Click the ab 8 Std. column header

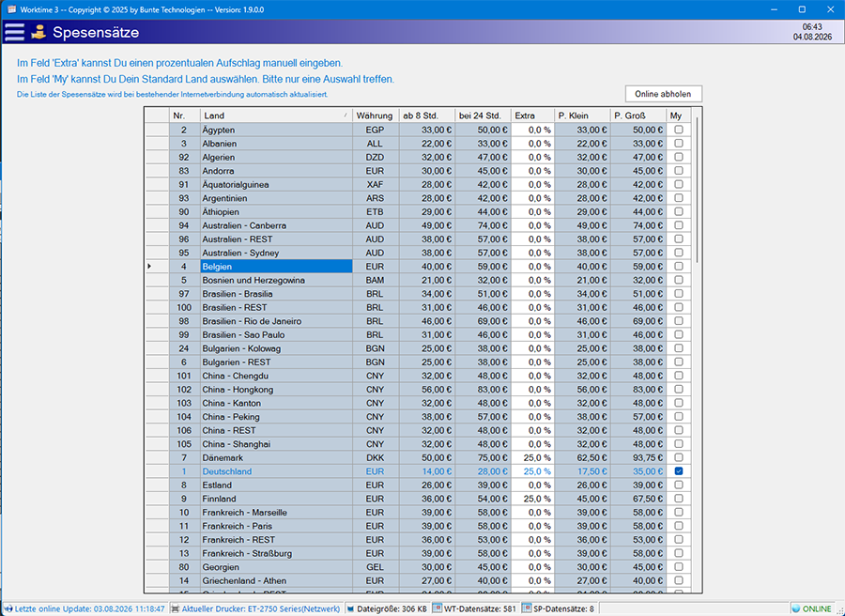click(x=427, y=115)
